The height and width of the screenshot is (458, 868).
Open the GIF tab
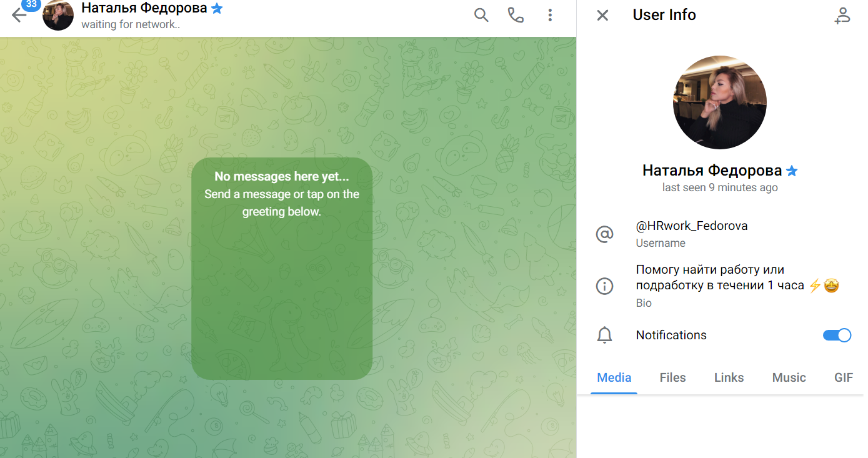tap(843, 377)
